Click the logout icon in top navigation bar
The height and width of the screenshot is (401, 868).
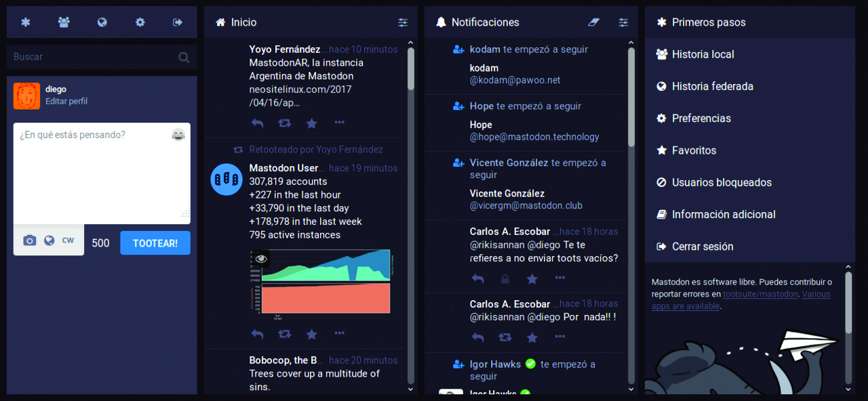click(x=178, y=22)
